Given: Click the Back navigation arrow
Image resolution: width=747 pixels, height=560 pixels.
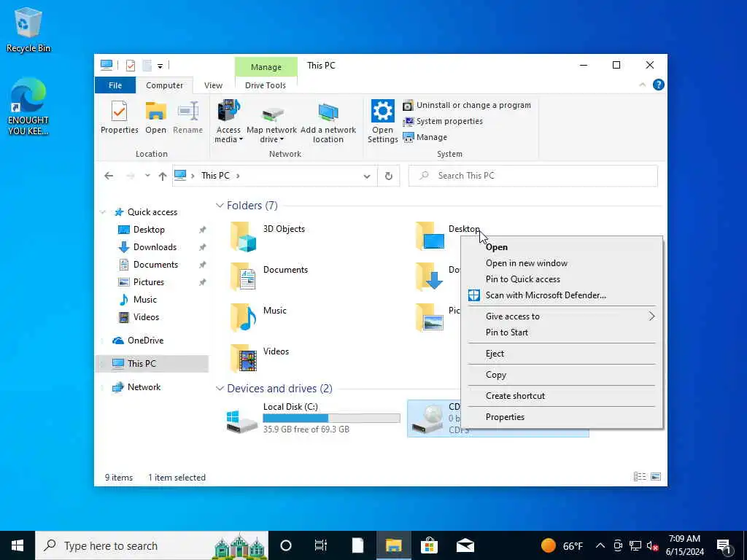Looking at the screenshot, I should 109,176.
